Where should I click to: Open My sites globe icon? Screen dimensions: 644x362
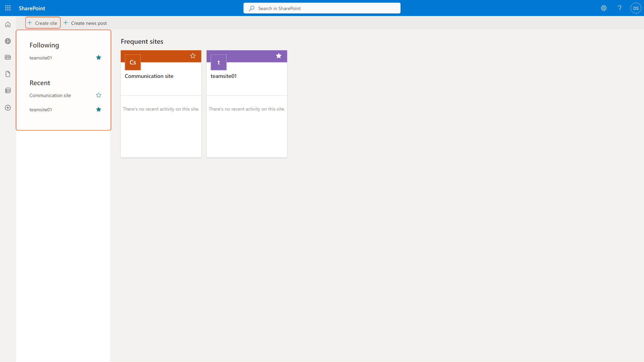point(8,41)
